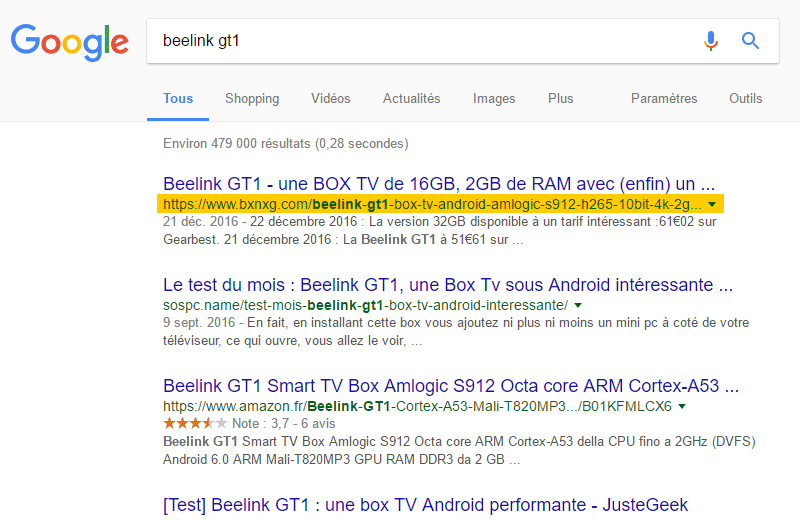Open the Outils options

coord(745,98)
